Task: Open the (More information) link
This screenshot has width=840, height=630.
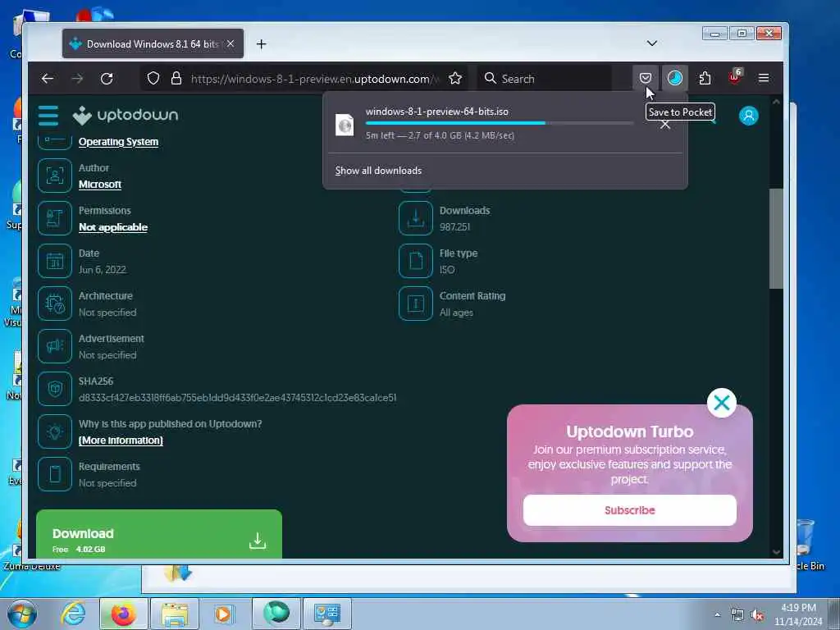Action: 121,441
